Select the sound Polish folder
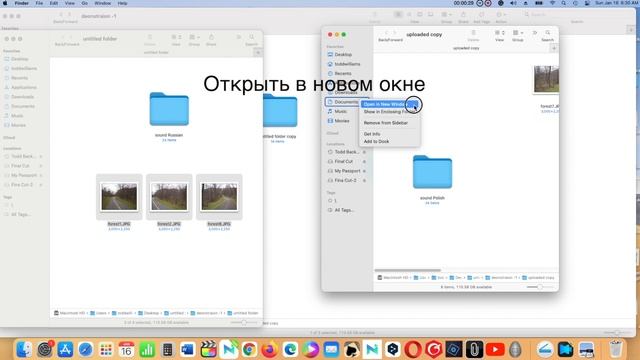The image size is (640, 360). (432, 172)
